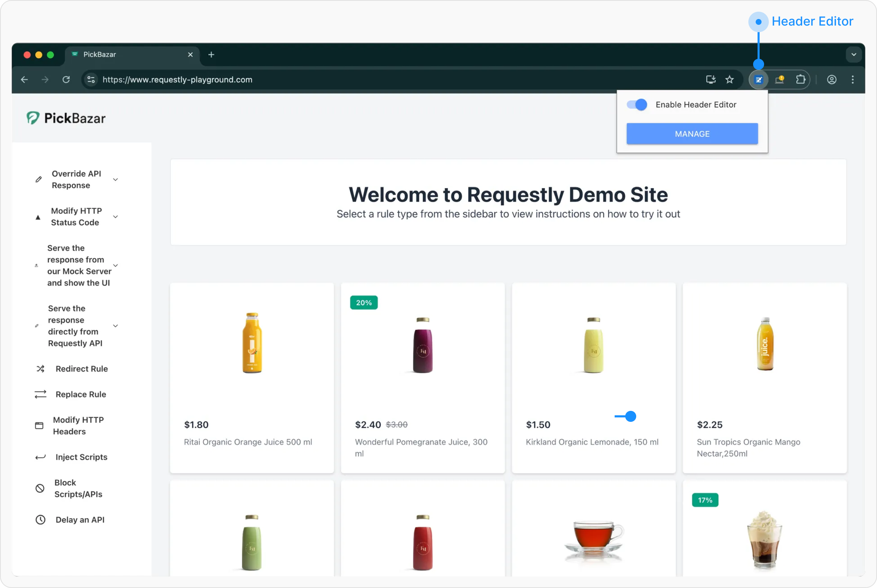The width and height of the screenshot is (877, 588).
Task: Click the extension icon with warning badge
Action: pos(779,80)
